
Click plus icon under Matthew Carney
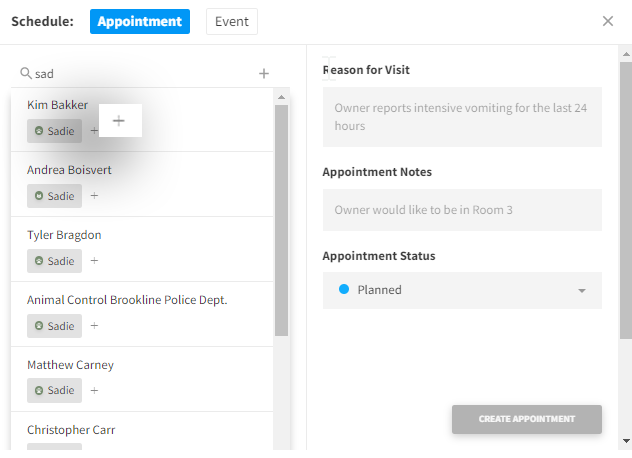point(95,391)
